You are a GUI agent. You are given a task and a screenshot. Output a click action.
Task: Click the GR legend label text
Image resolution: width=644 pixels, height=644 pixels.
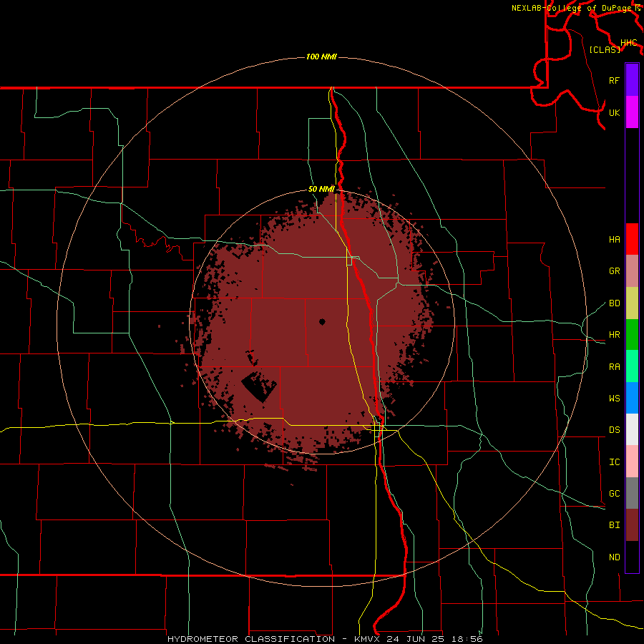(615, 271)
